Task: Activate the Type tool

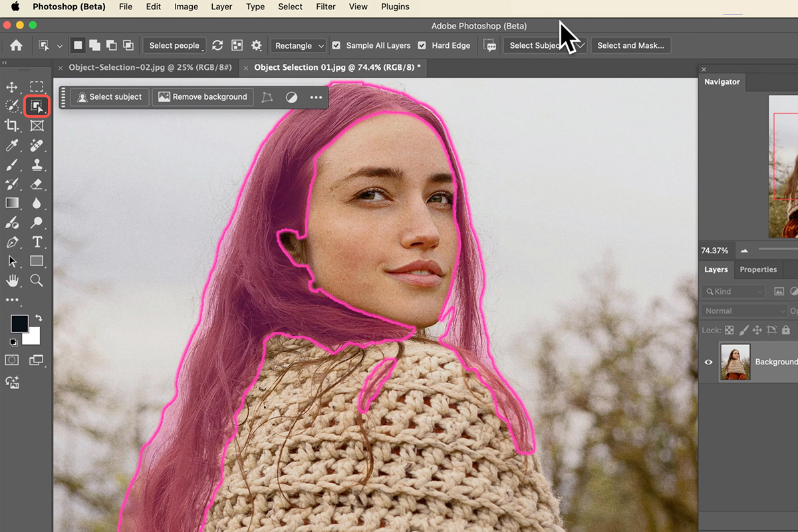Action: 37,241
